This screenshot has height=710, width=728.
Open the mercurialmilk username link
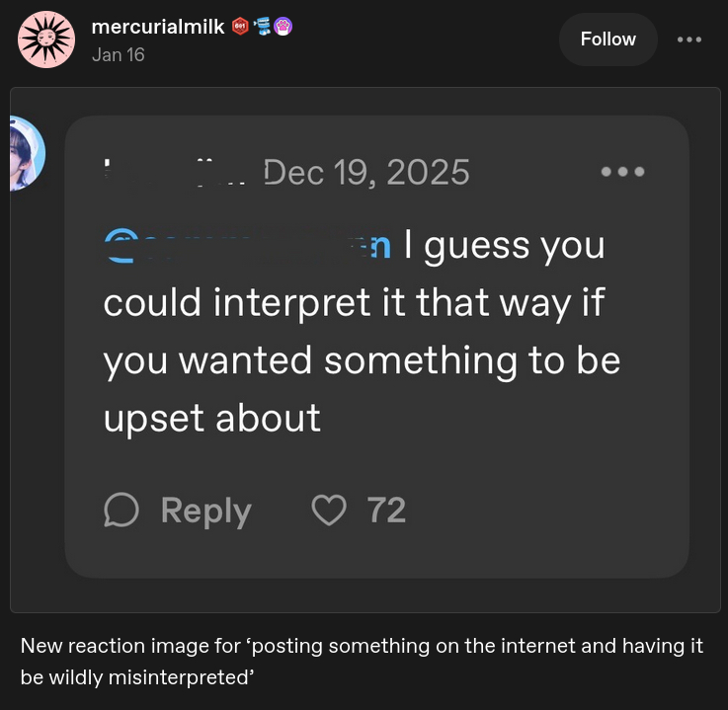[158, 28]
